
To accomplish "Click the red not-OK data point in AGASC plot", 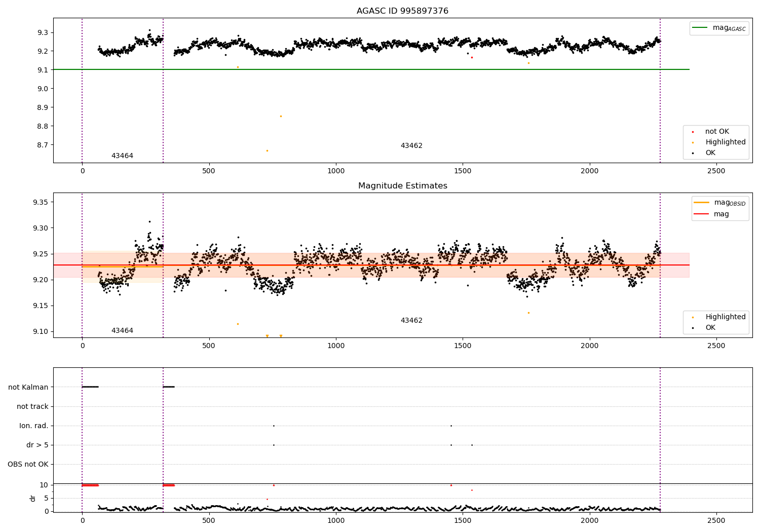I will [x=472, y=57].
